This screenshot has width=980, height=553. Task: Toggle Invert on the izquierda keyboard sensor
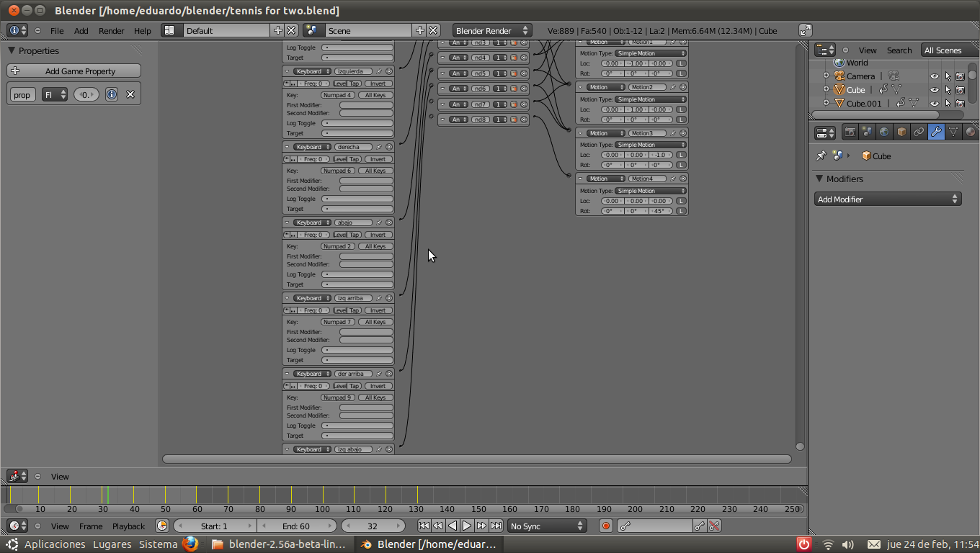click(378, 84)
